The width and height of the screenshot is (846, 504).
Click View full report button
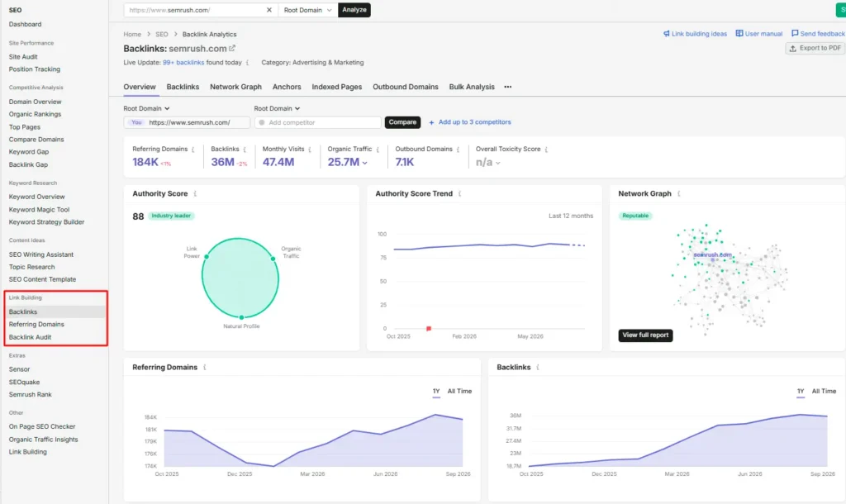645,335
